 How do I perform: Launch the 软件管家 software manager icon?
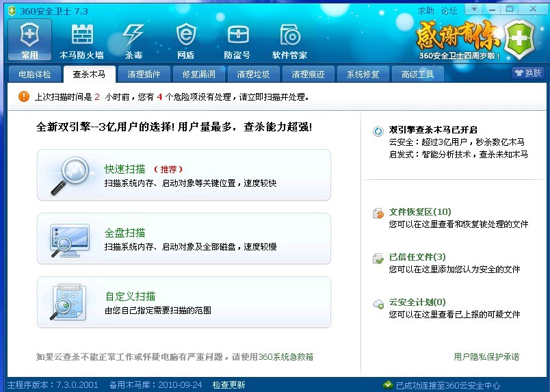289,40
